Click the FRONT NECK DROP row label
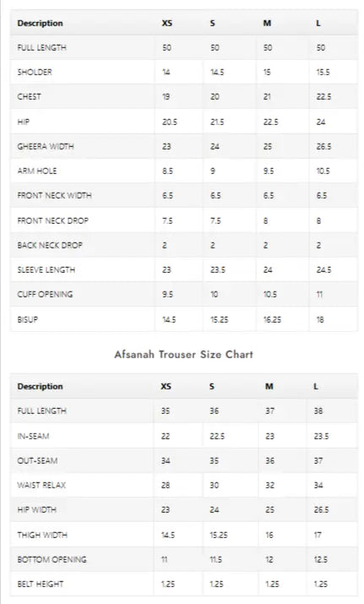The width and height of the screenshot is (364, 604). coord(52,220)
